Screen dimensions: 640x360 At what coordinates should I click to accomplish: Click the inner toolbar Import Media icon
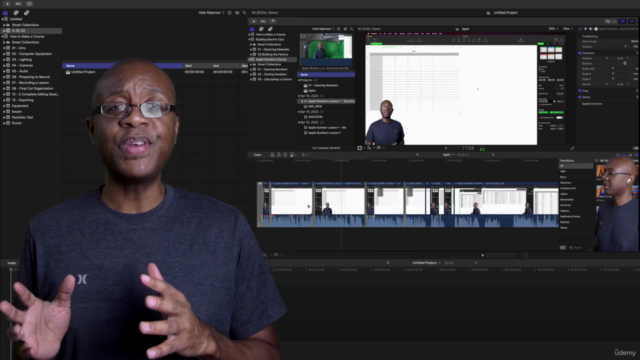(x=254, y=21)
